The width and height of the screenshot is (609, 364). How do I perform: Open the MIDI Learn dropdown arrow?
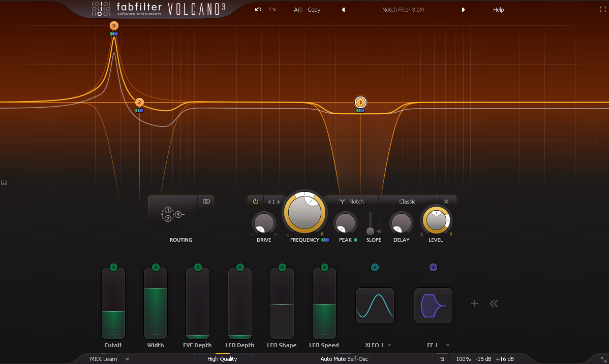tap(127, 359)
